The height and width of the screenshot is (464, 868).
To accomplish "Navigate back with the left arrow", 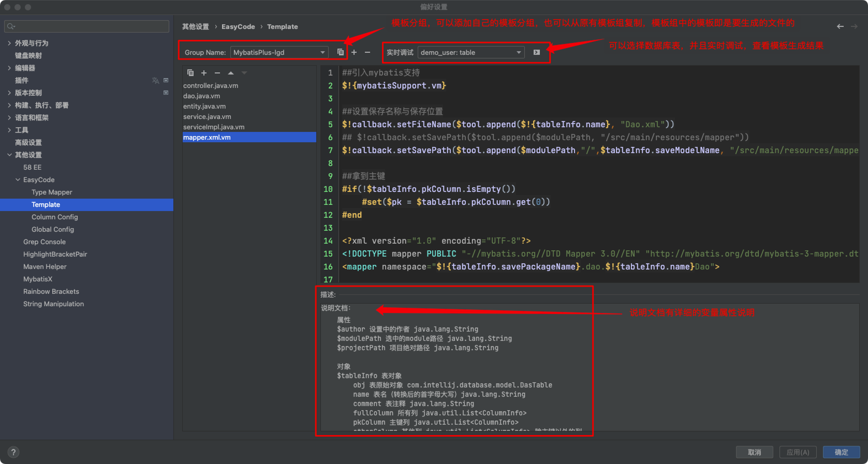I will pyautogui.click(x=840, y=26).
